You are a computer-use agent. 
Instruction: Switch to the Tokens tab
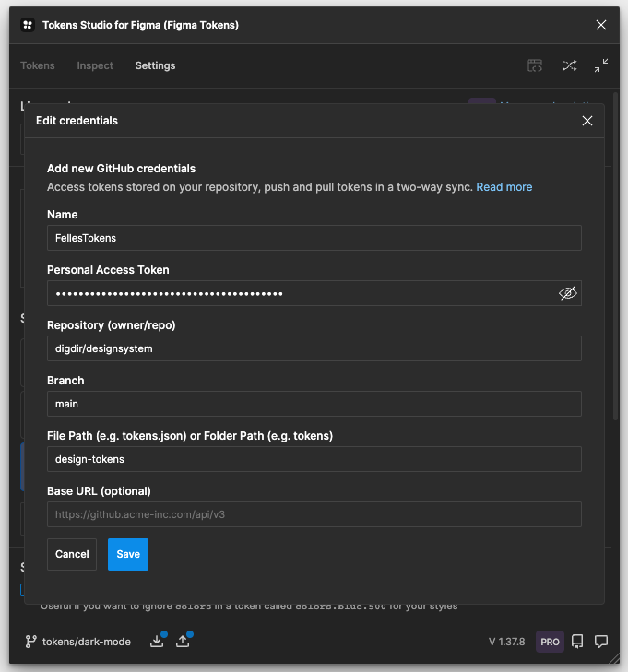click(x=38, y=65)
